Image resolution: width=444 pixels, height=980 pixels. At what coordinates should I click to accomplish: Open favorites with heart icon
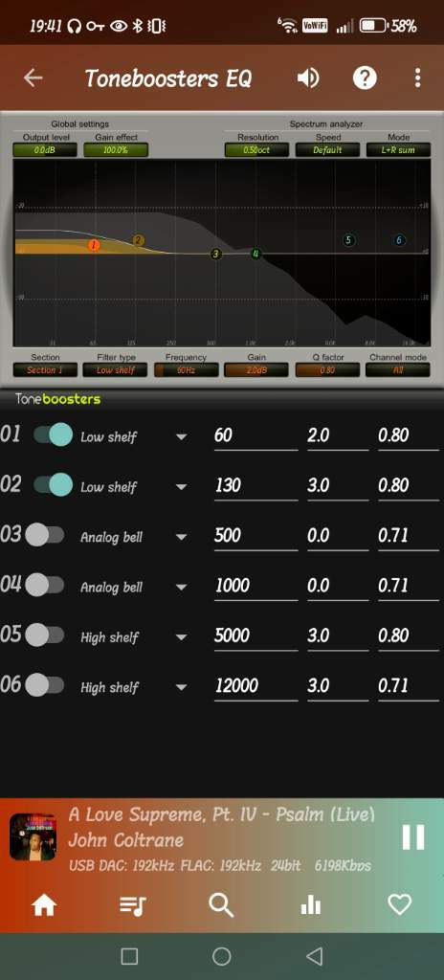point(400,904)
